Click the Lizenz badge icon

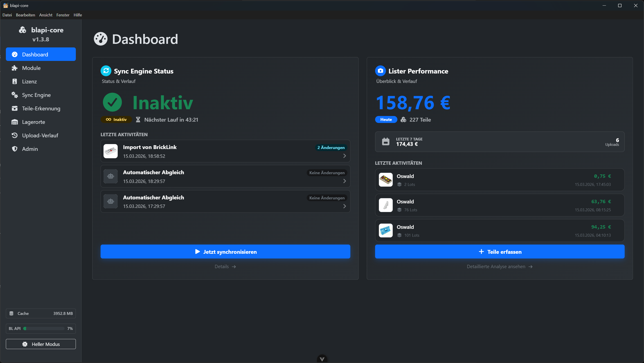pyautogui.click(x=15, y=81)
